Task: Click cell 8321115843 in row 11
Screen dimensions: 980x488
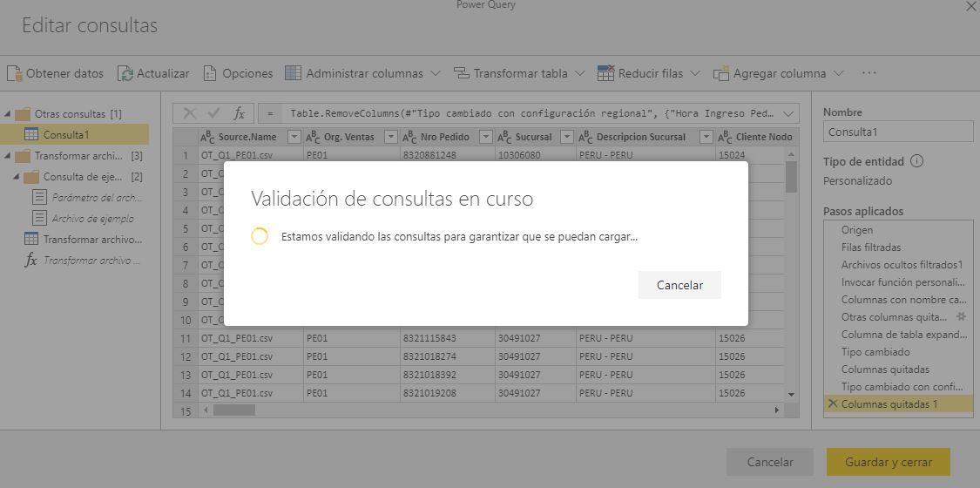Action: tap(448, 338)
